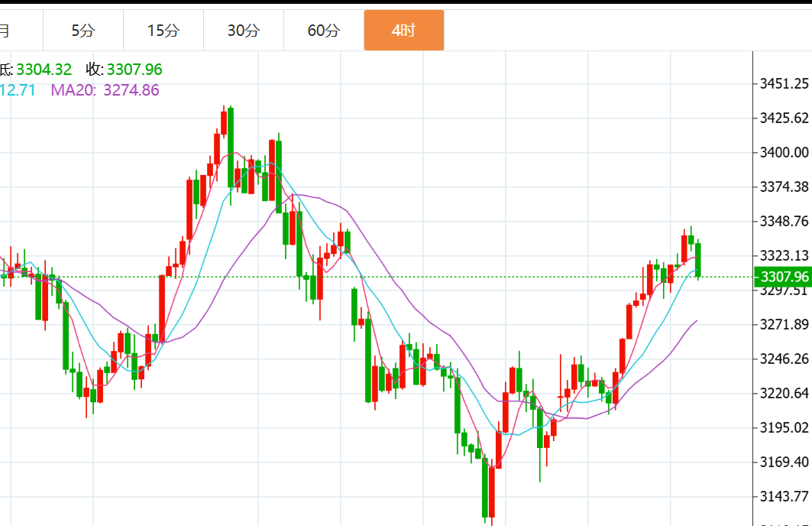This screenshot has height=526, width=812.
Task: Click the closing price value 3307.96
Action: (134, 69)
